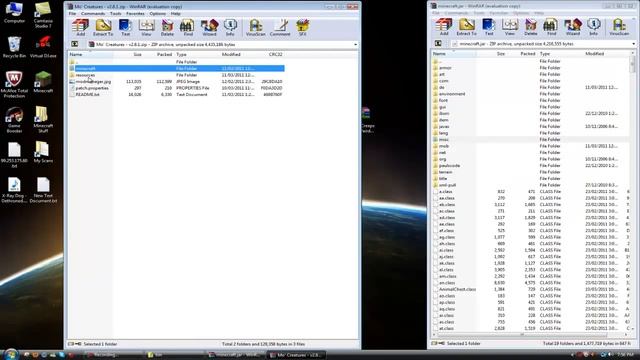The image size is (640, 360).
Task: Sort by Name column in Mo' Creatures window
Action: (x=91, y=54)
